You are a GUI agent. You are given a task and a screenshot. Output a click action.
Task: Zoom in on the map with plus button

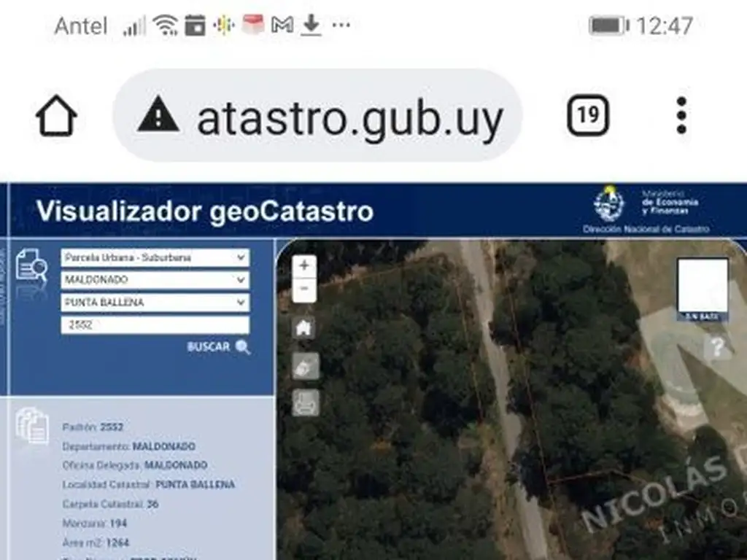click(304, 266)
